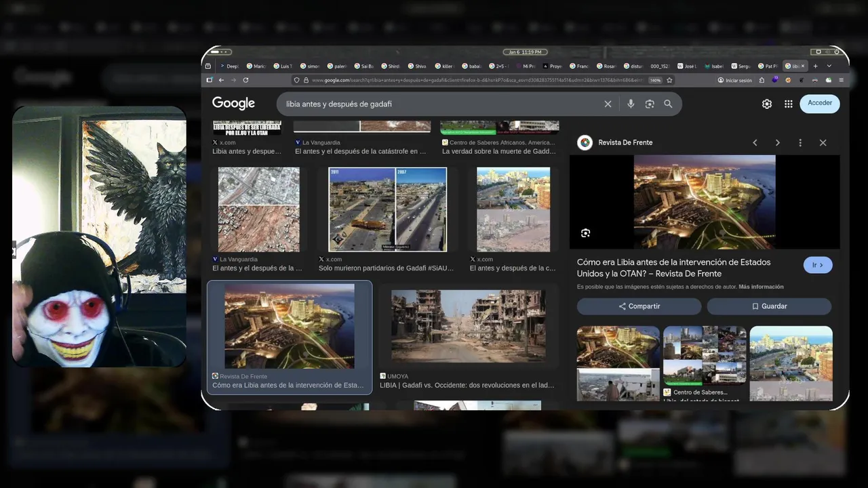Show previous image in the preview panel
This screenshot has width=868, height=488.
coord(755,142)
